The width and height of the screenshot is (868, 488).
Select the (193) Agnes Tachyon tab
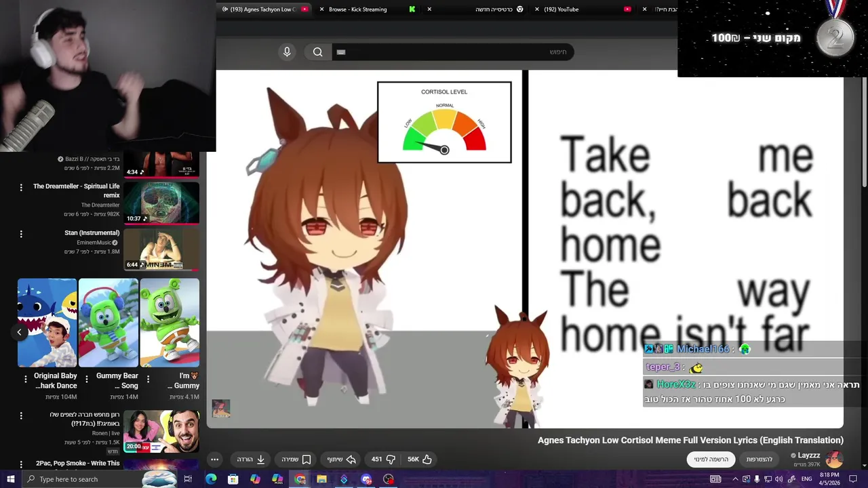click(x=264, y=9)
